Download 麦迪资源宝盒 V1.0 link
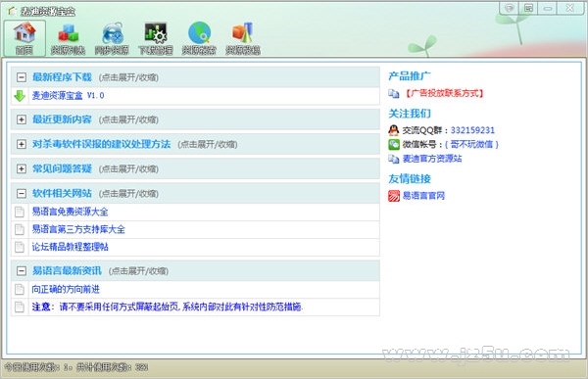The width and height of the screenshot is (588, 379). tap(68, 96)
